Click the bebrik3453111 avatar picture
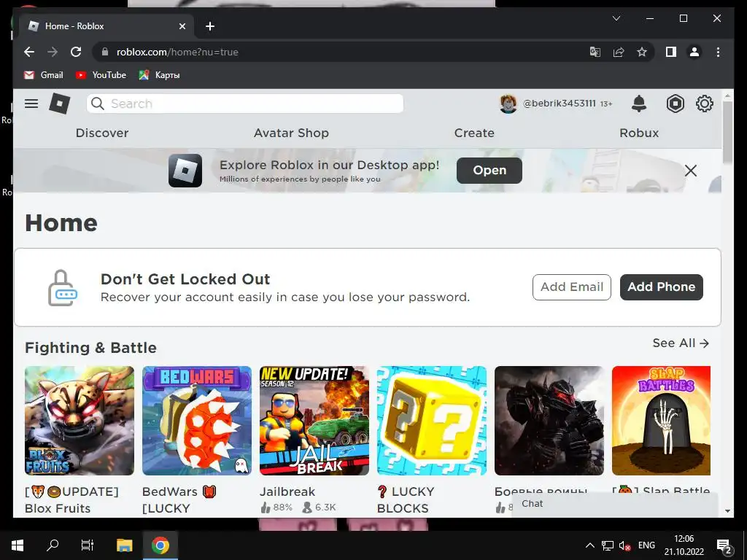Screen dimensions: 747x560 click(508, 104)
